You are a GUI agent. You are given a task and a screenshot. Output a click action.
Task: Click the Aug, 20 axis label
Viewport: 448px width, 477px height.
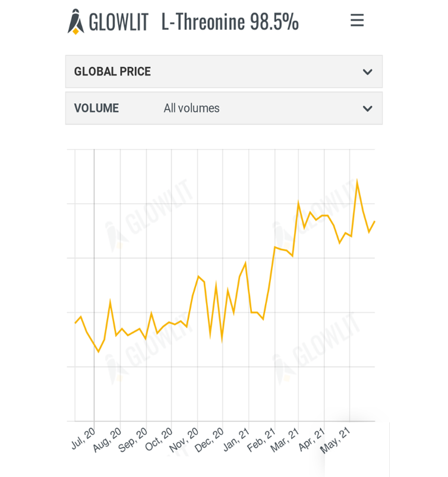point(107,440)
